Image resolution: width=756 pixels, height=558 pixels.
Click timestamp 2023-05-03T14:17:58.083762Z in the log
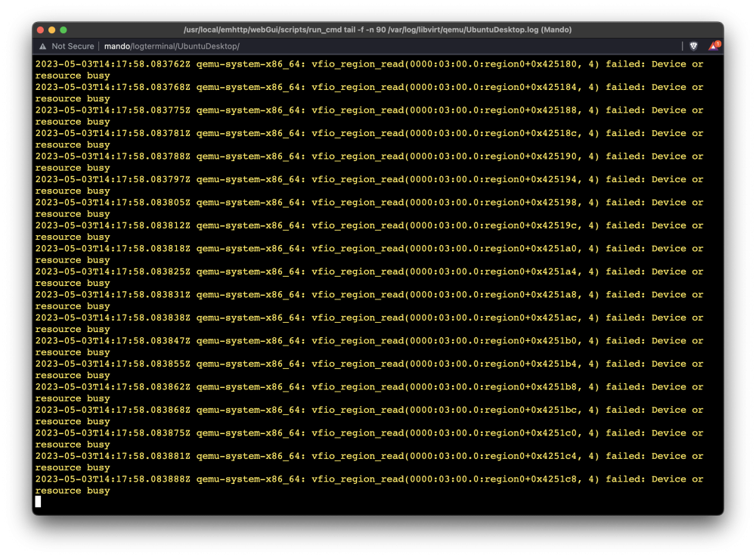click(x=113, y=64)
